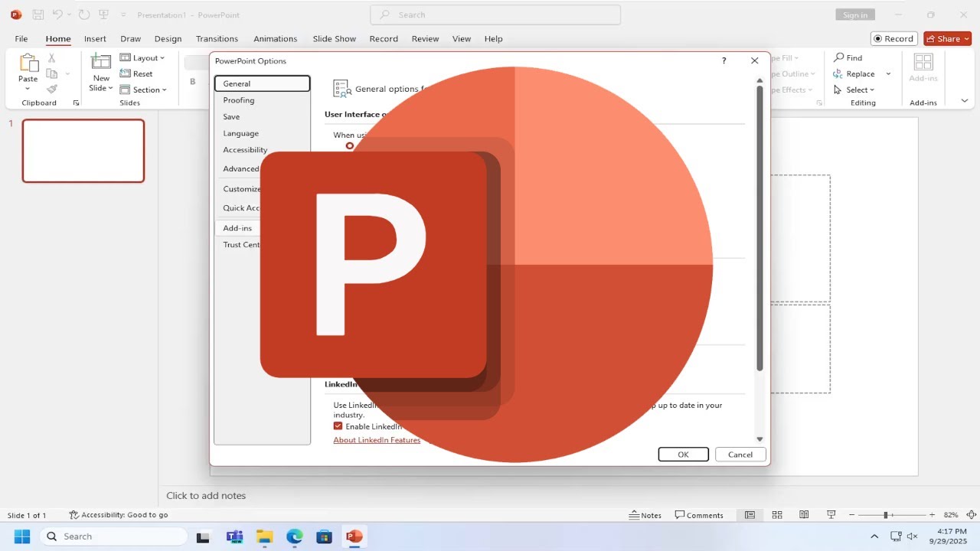Click Find in the Editing group
Screen dimensions: 980x551
click(848, 57)
